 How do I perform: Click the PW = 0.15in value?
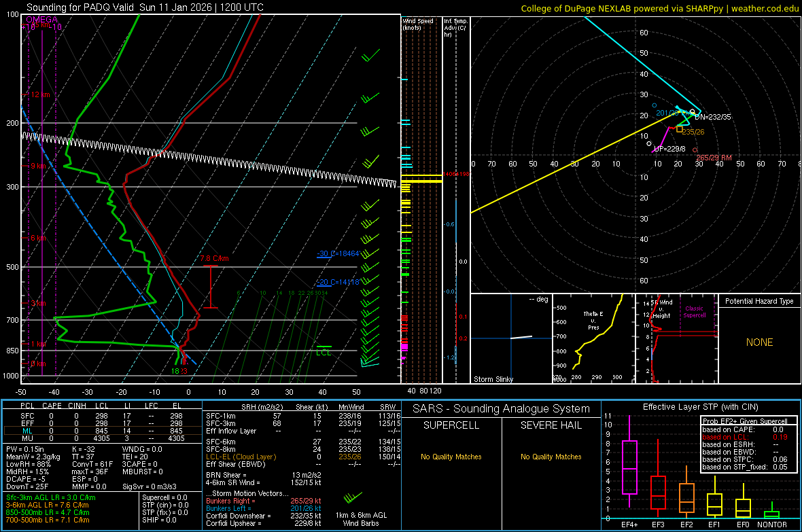[25, 449]
